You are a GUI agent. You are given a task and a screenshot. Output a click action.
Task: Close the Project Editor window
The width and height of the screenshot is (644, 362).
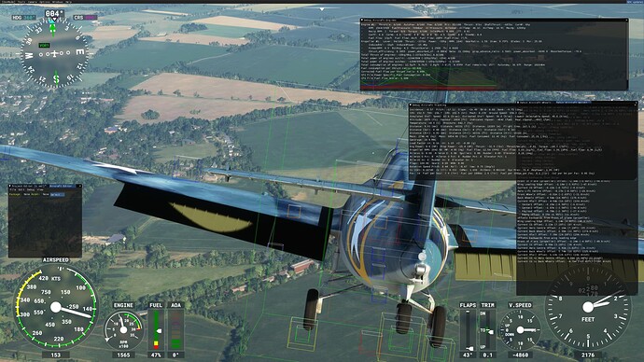click(x=79, y=186)
